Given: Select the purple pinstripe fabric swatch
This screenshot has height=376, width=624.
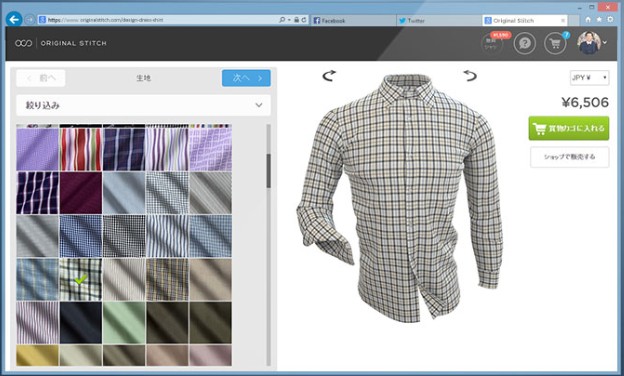Looking at the screenshot, I should pyautogui.click(x=37, y=323).
